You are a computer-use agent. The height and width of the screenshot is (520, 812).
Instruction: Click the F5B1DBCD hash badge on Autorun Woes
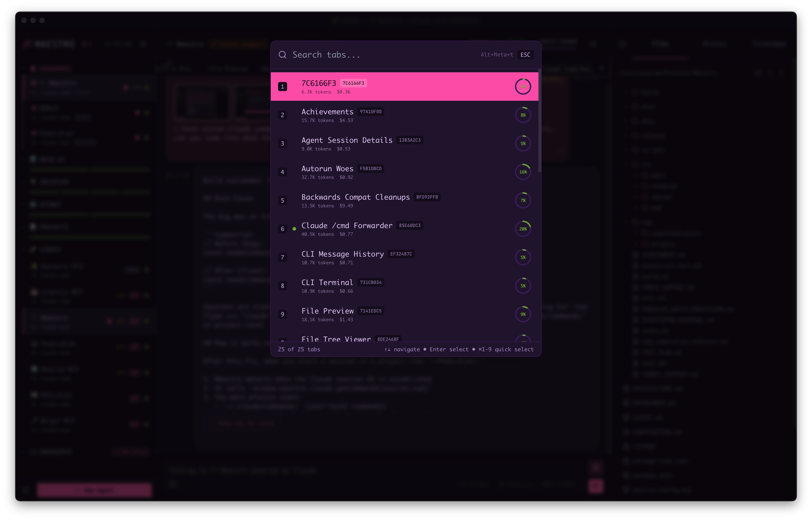coord(371,169)
